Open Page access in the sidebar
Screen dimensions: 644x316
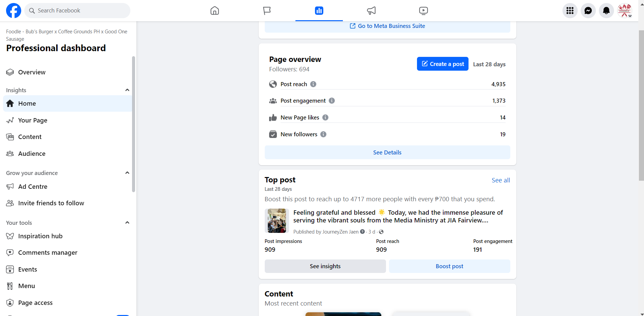click(x=67, y=303)
